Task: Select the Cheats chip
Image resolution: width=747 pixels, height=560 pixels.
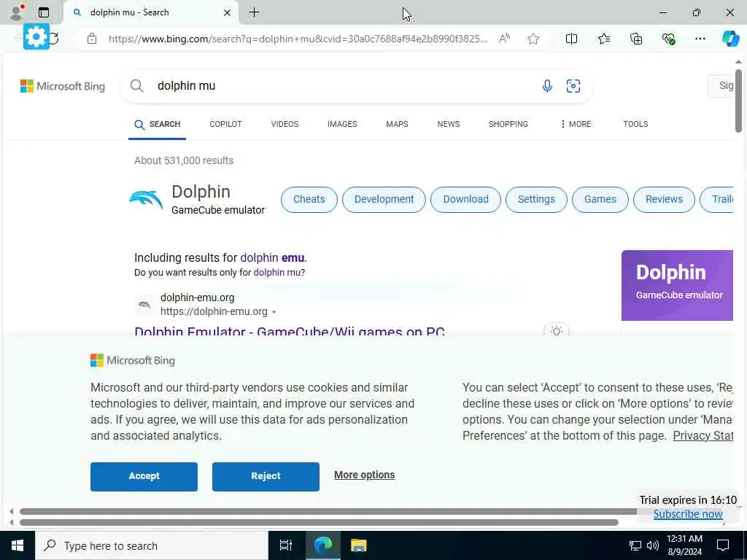Action: click(x=309, y=200)
